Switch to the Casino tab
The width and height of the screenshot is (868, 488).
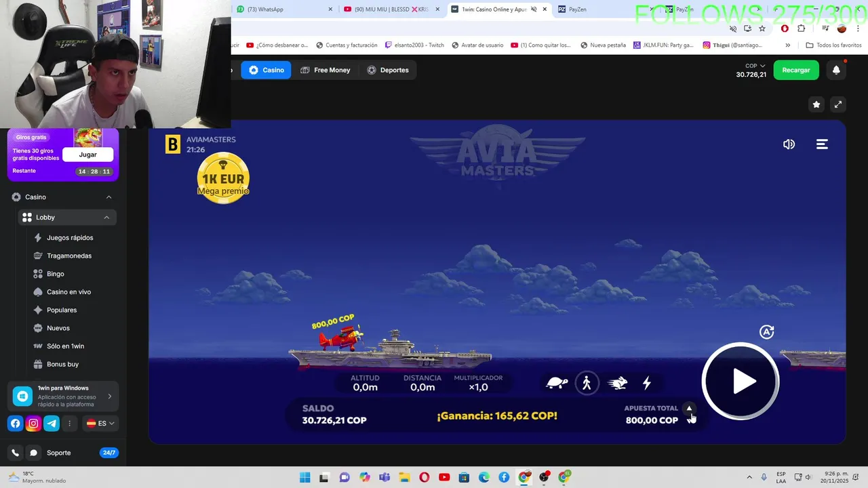click(x=266, y=70)
